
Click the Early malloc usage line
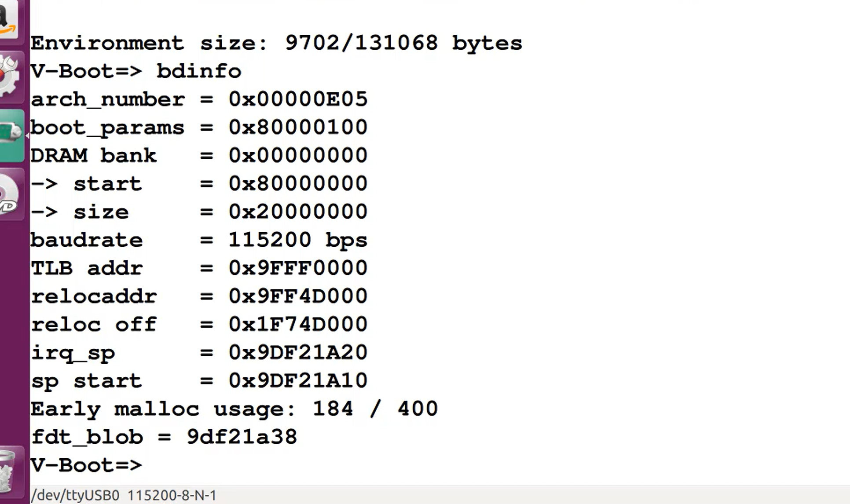pyautogui.click(x=234, y=409)
